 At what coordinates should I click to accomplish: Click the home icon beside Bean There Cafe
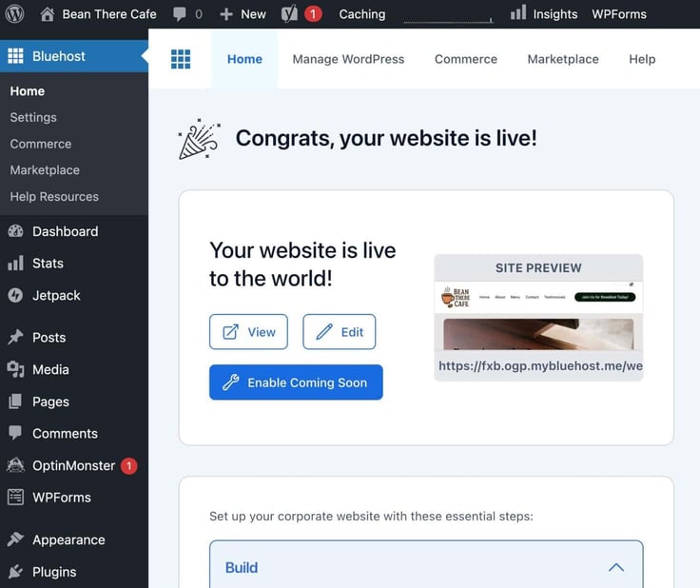tap(48, 14)
